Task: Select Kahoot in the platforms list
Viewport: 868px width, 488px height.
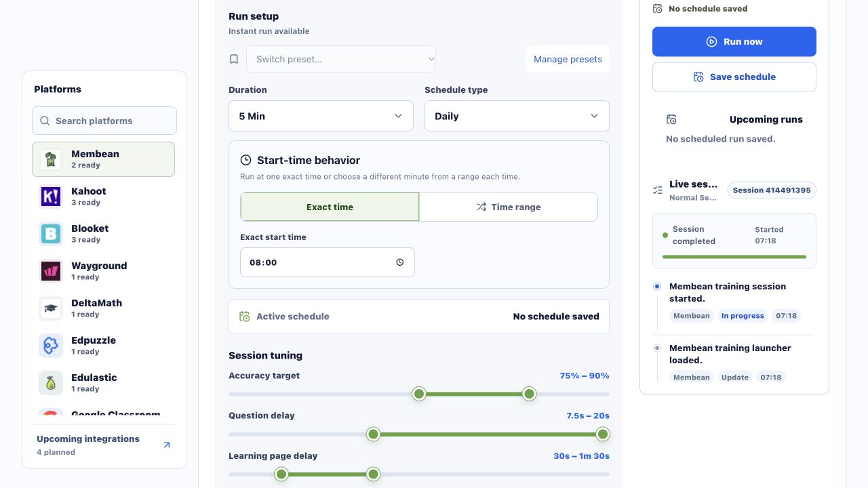Action: pyautogui.click(x=103, y=197)
